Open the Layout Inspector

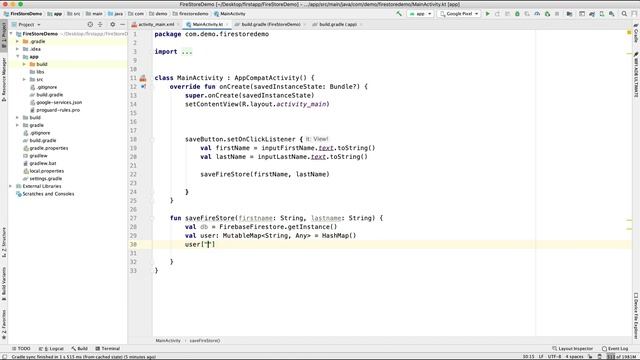[x=573, y=349]
